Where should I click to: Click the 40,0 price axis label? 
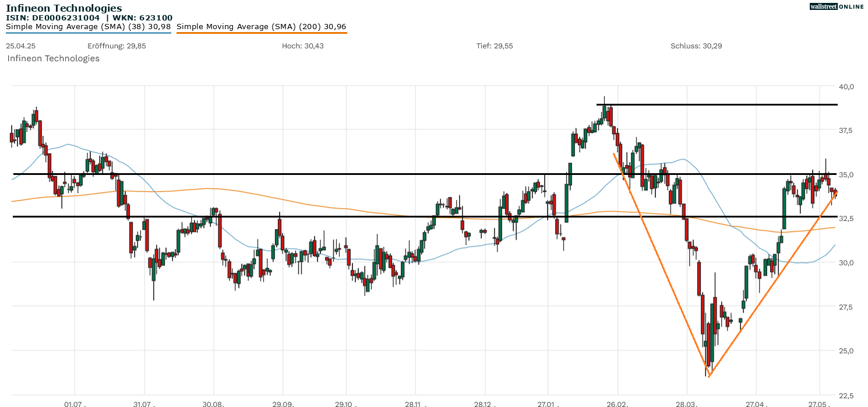846,86
